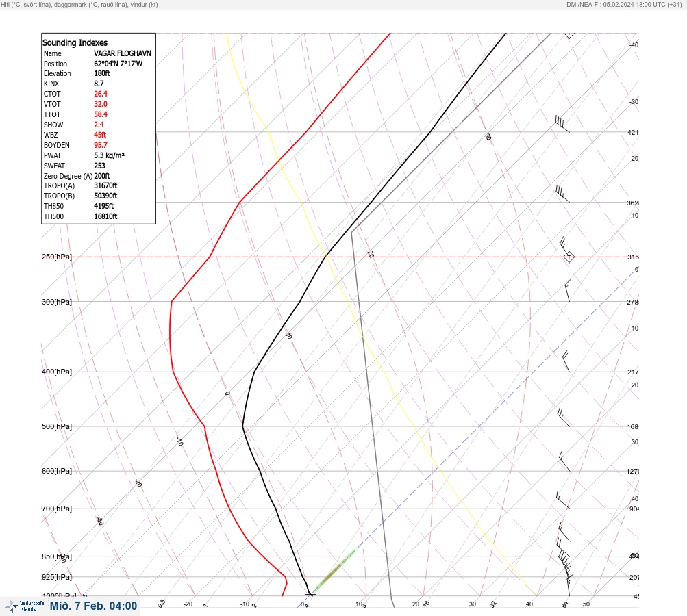Viewport: 687px width, 616px height.
Task: Click the TH500 value 16810ft
Action: tap(105, 216)
